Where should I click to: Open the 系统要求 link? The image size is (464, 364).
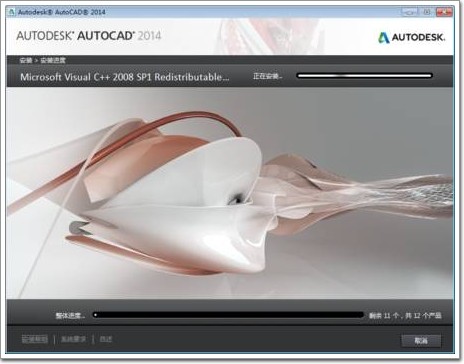[73, 339]
